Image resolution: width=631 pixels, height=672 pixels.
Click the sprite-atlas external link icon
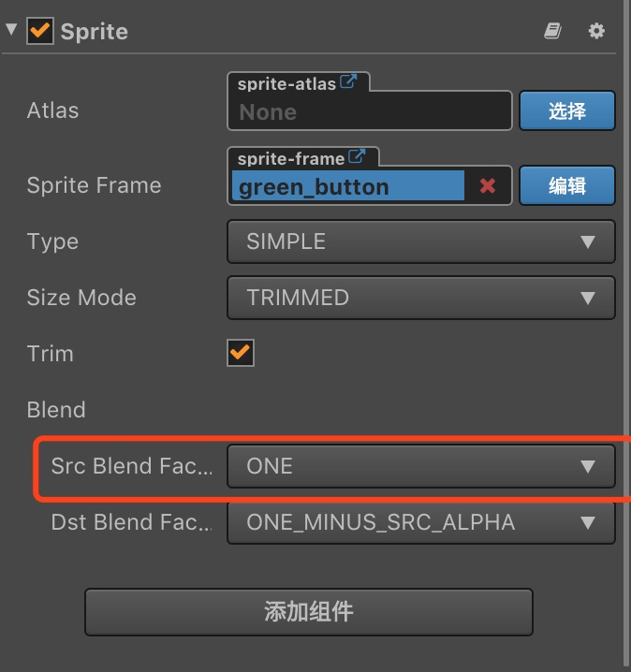click(x=348, y=81)
